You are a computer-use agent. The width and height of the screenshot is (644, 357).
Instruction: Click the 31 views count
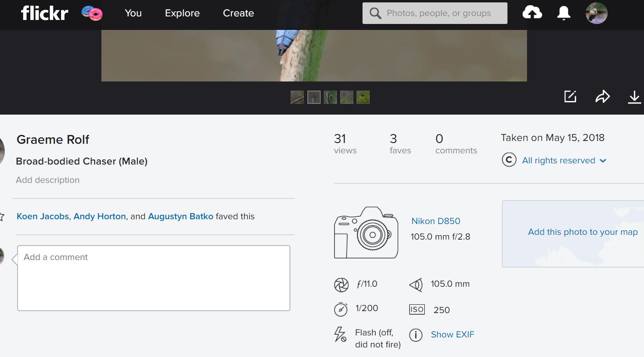coord(345,144)
